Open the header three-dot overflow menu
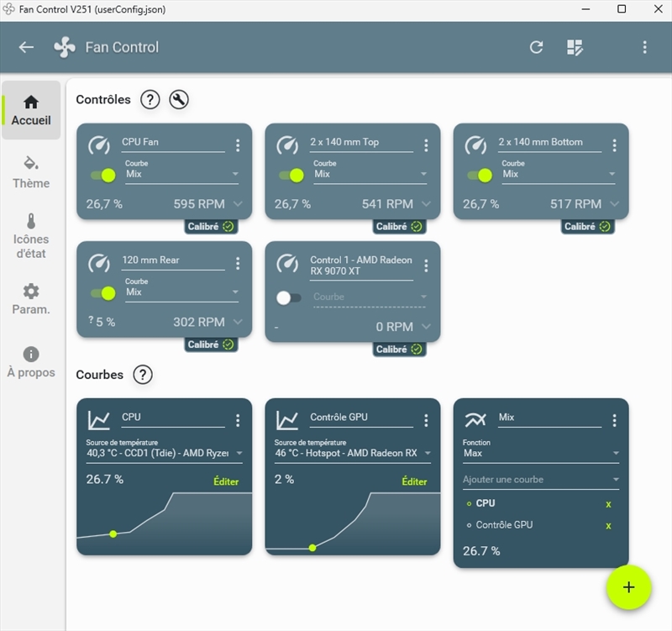The image size is (672, 631). [x=644, y=47]
